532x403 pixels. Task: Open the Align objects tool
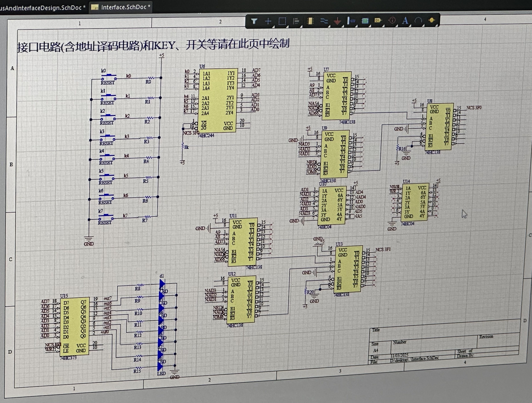[296, 21]
